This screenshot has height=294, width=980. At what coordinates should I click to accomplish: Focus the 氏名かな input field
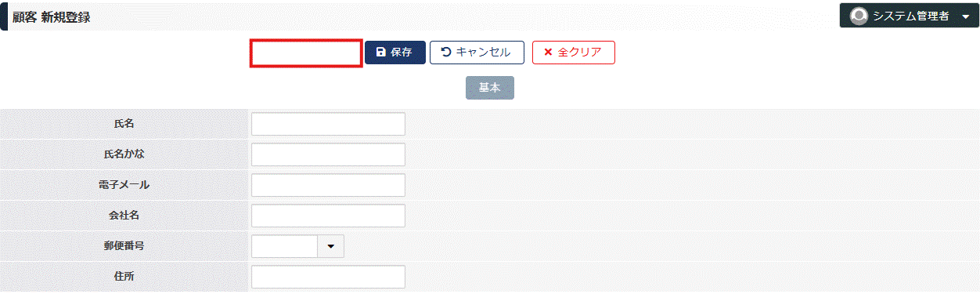click(x=328, y=154)
